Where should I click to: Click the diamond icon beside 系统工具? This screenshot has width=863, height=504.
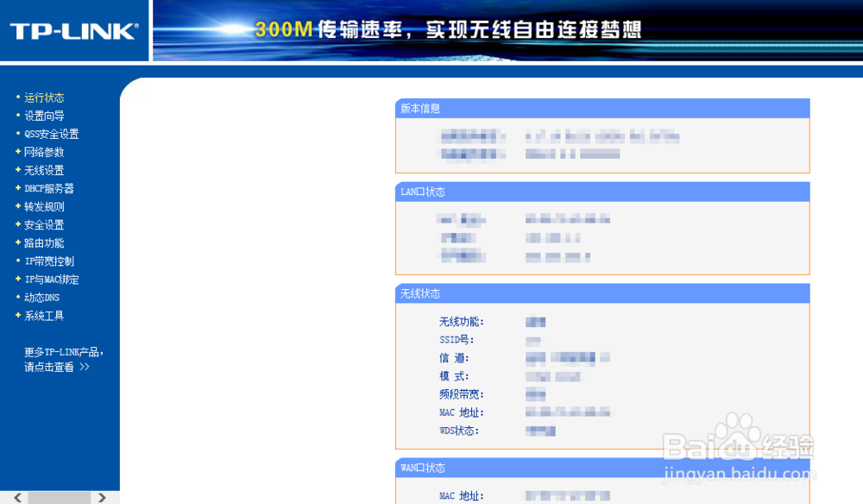19,315
